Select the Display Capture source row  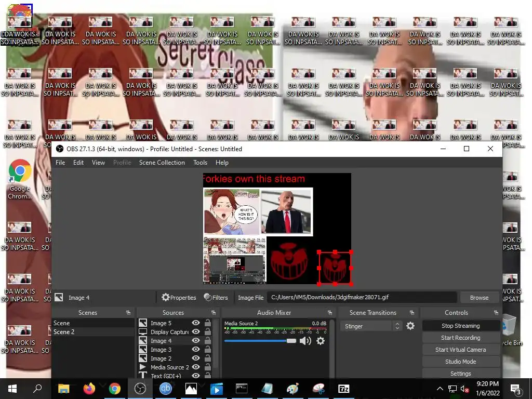[x=176, y=332]
